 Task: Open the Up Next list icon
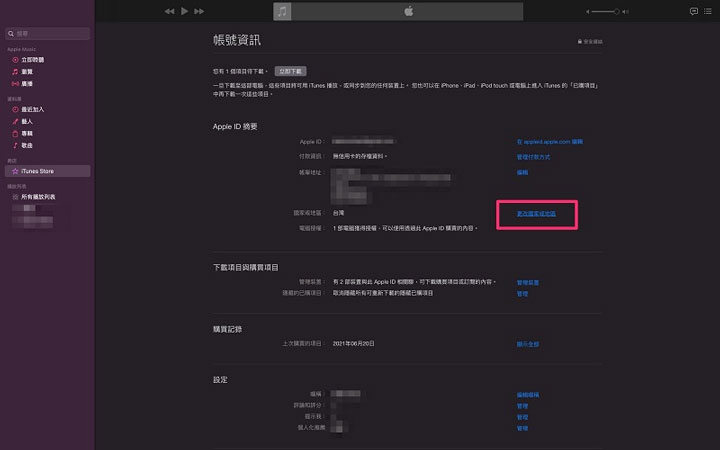click(708, 11)
